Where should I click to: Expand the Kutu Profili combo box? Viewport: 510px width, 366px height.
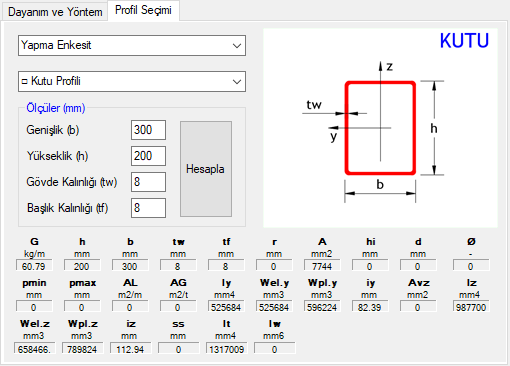(x=132, y=81)
